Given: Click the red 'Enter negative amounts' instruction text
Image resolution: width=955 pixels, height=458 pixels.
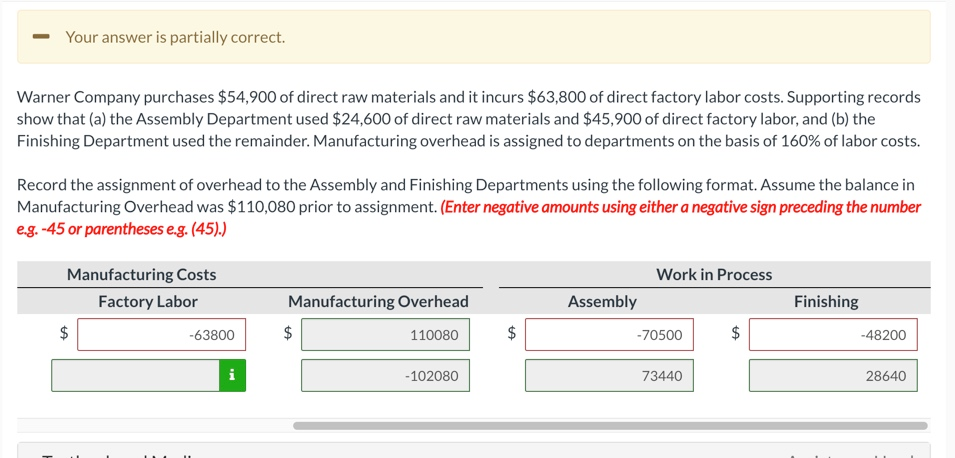Looking at the screenshot, I should click(469, 218).
